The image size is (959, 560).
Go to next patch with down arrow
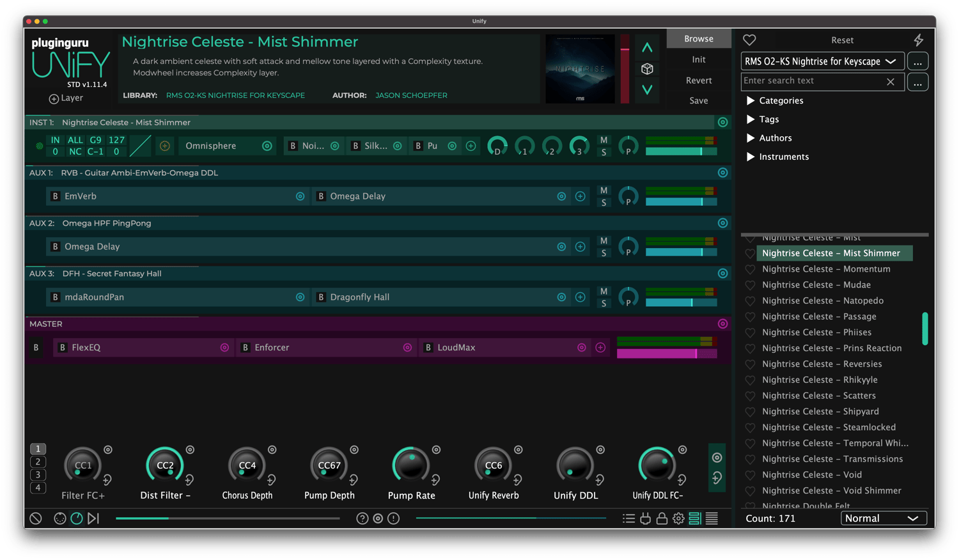[647, 90]
